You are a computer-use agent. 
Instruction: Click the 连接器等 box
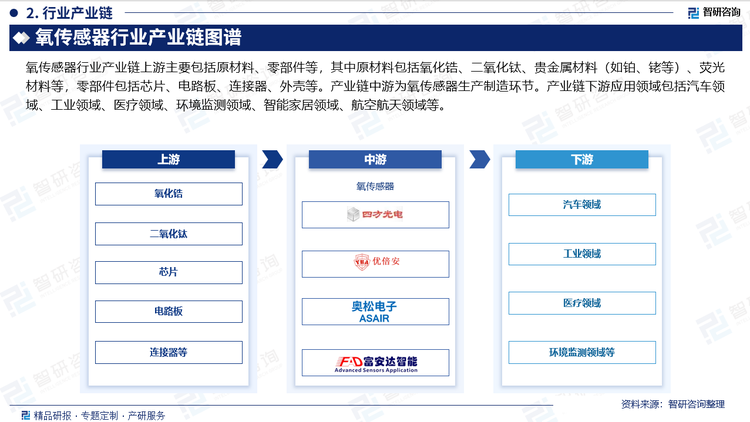[x=169, y=352]
